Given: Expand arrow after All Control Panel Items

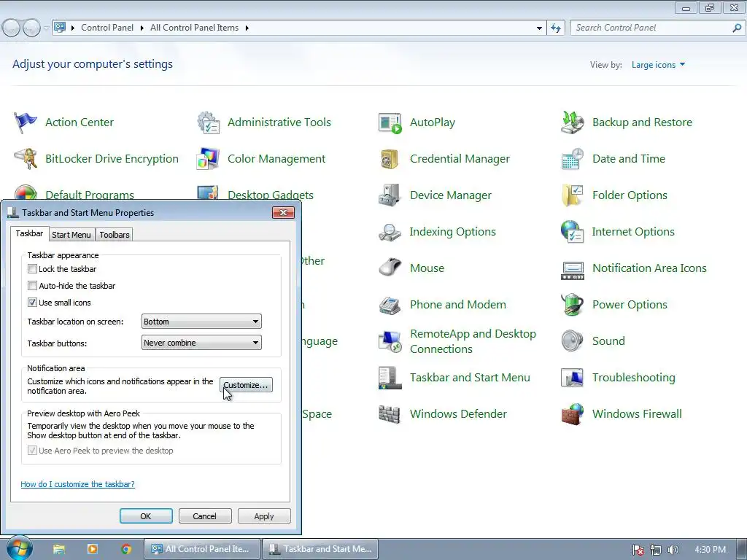Looking at the screenshot, I should coord(247,28).
